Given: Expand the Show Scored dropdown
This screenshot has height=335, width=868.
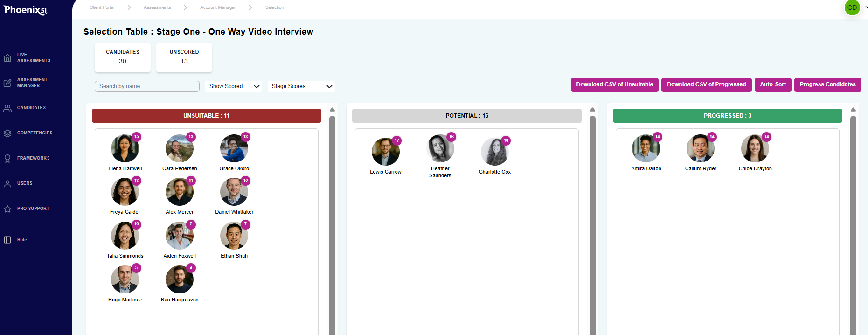Looking at the screenshot, I should (234, 86).
